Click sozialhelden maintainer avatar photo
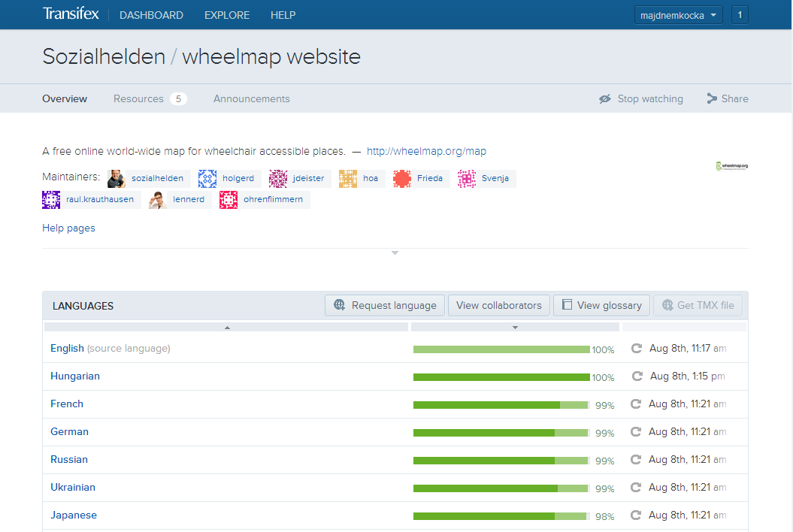The image size is (793, 532). pyautogui.click(x=117, y=179)
